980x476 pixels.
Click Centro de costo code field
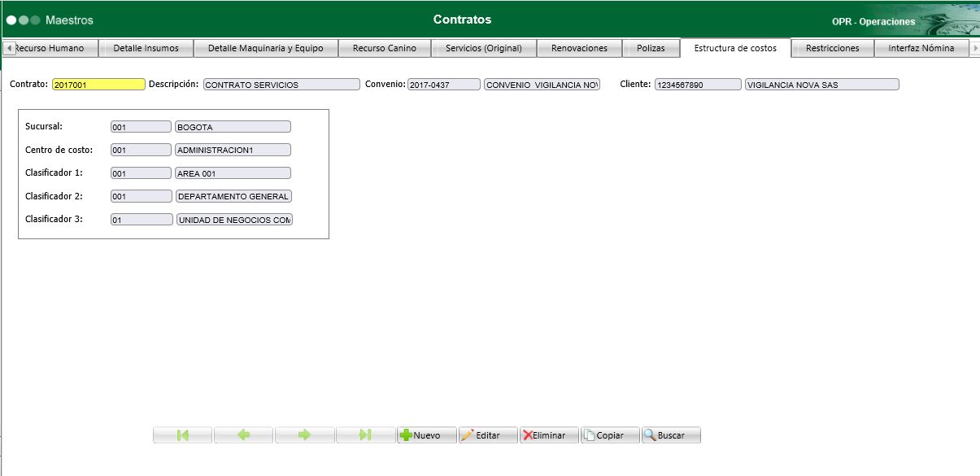[x=142, y=150]
